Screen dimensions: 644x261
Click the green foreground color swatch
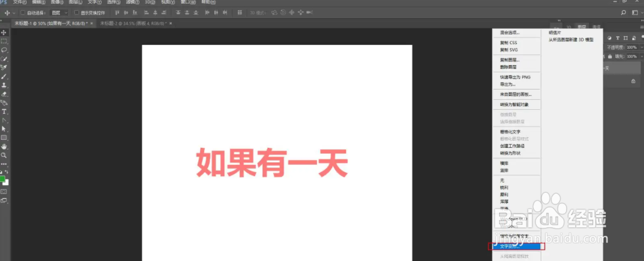pos(2,179)
